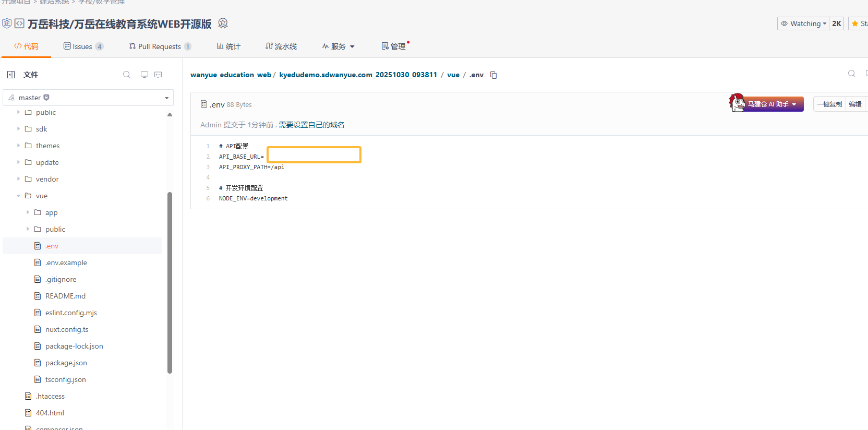Screen dimensions: 868x430
Task: Open the .env.example file
Action: [x=66, y=262]
